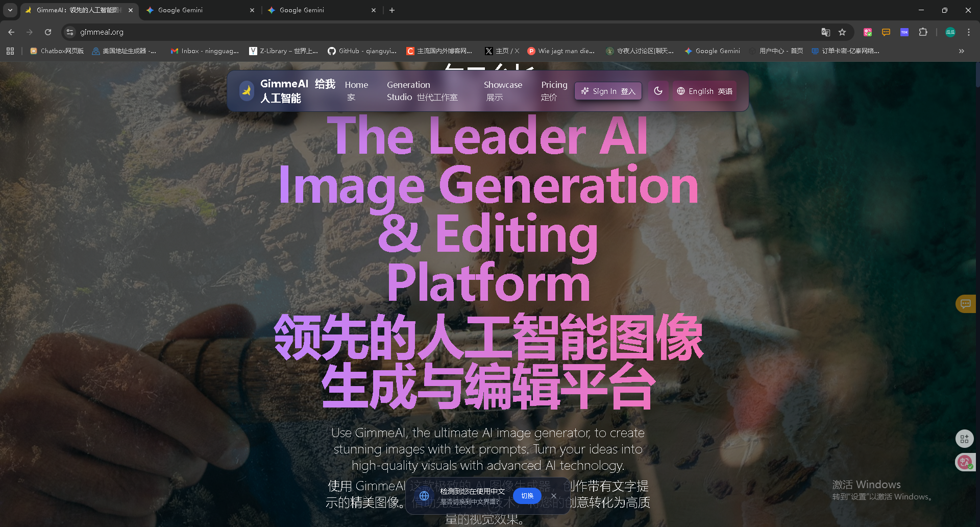Toggle the bookmark star for this page
980x527 pixels.
tap(843, 32)
